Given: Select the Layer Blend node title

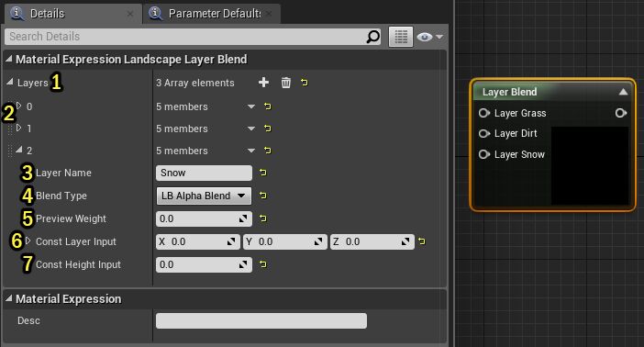Looking at the screenshot, I should 509,92.
